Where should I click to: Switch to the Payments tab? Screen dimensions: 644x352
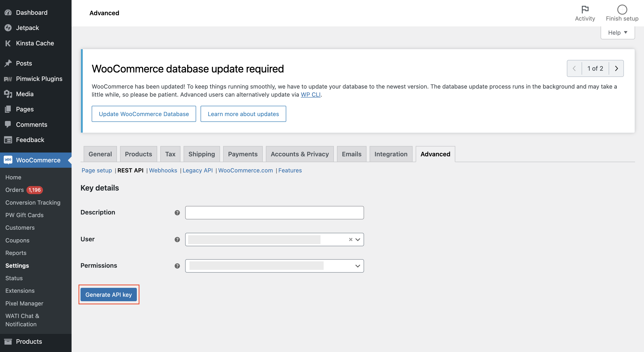coord(242,154)
